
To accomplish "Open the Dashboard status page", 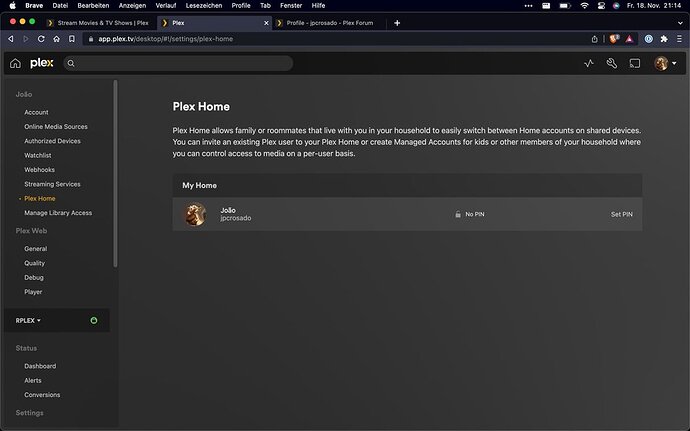I will pos(40,366).
